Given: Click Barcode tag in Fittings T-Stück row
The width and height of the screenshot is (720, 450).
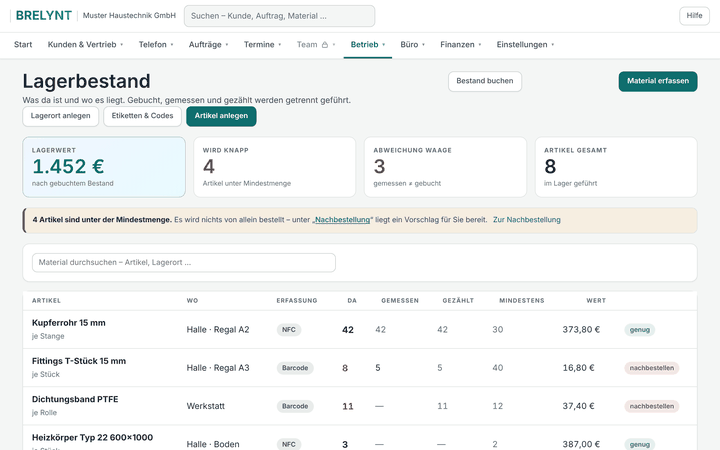Looking at the screenshot, I should point(295,368).
